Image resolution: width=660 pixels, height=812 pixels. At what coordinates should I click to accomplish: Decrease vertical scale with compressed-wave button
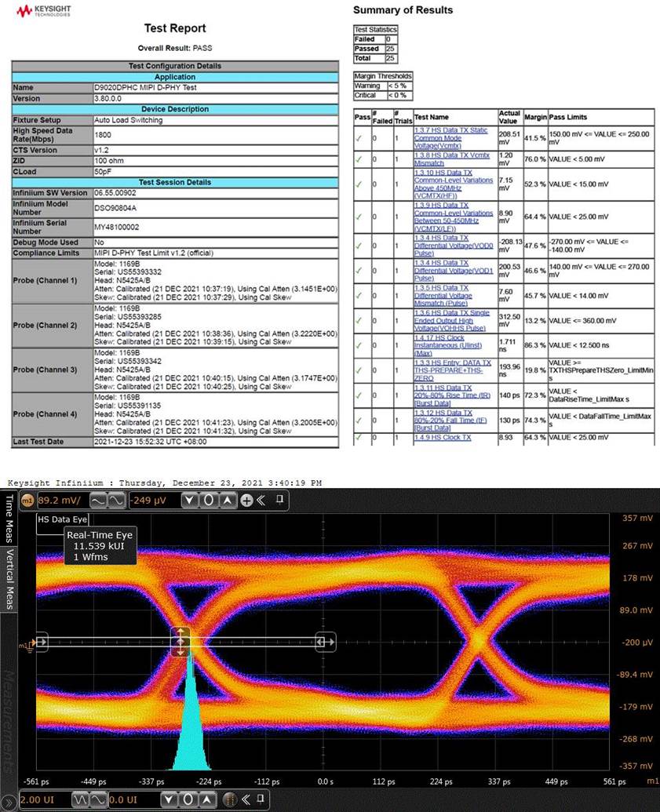tap(98, 501)
